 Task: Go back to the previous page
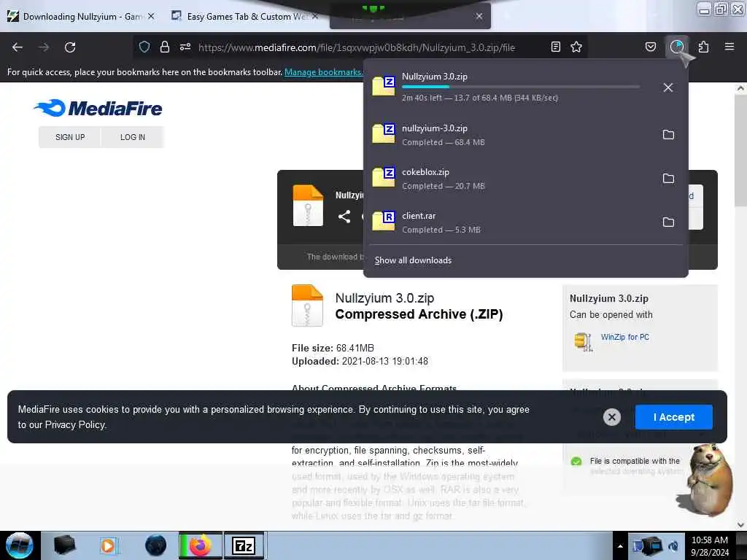(18, 47)
